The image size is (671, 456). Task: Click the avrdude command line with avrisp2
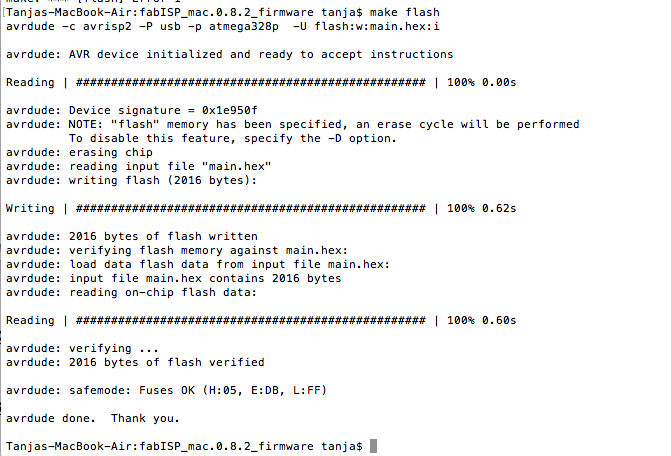coord(223,27)
